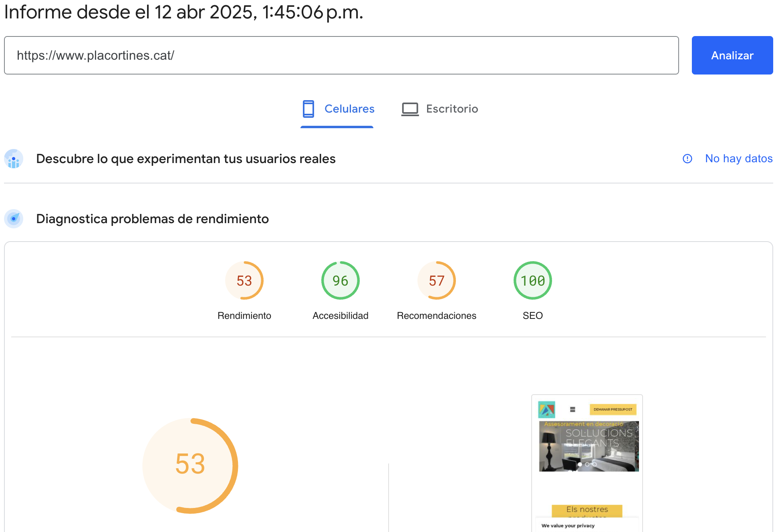Click the URL input field
778x532 pixels.
point(341,55)
